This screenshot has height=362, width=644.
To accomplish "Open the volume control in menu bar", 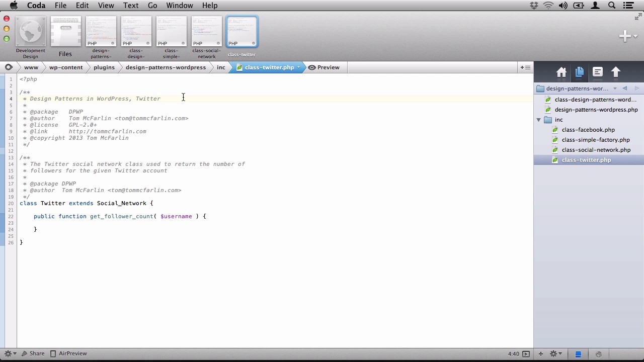I will (563, 6).
